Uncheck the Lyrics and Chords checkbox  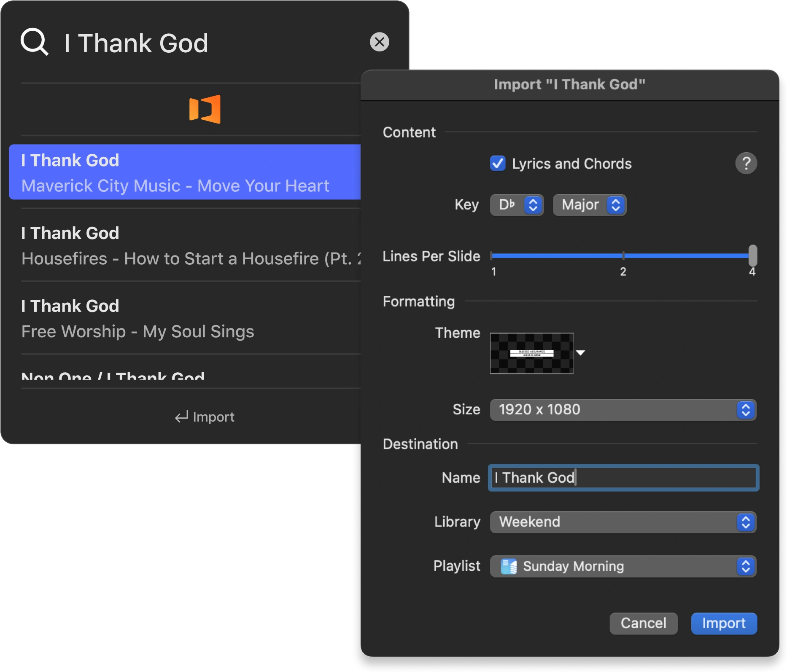pyautogui.click(x=498, y=164)
